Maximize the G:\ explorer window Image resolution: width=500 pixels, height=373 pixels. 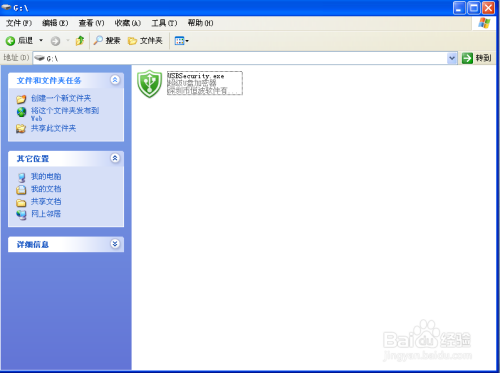pyautogui.click(x=474, y=7)
